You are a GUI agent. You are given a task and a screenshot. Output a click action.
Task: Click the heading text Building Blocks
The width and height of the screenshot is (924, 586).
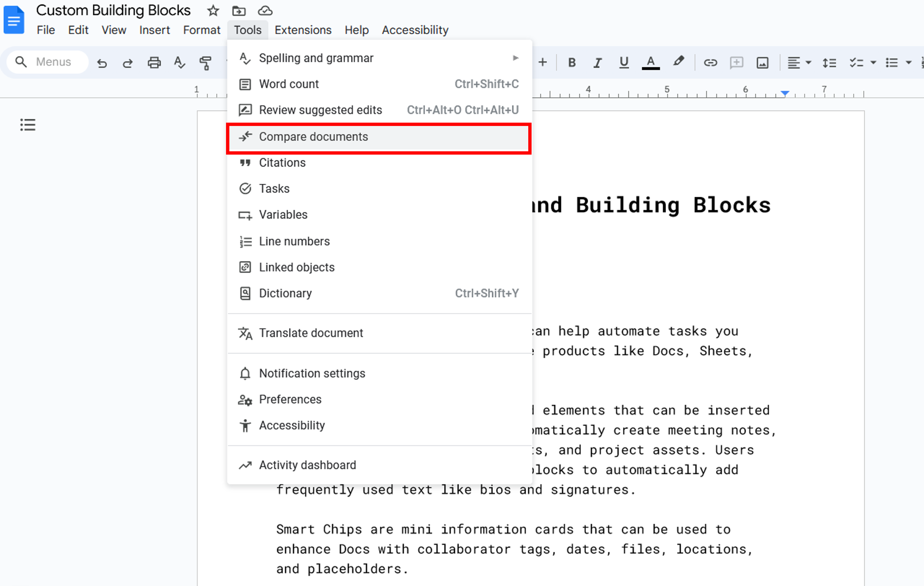tap(673, 205)
